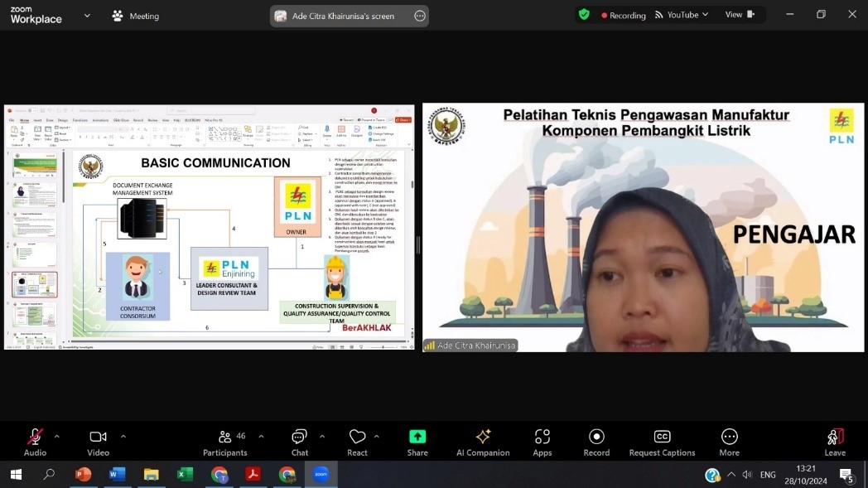Screen dimensions: 868x488
Task: Click the green encryption shield icon
Action: [584, 15]
